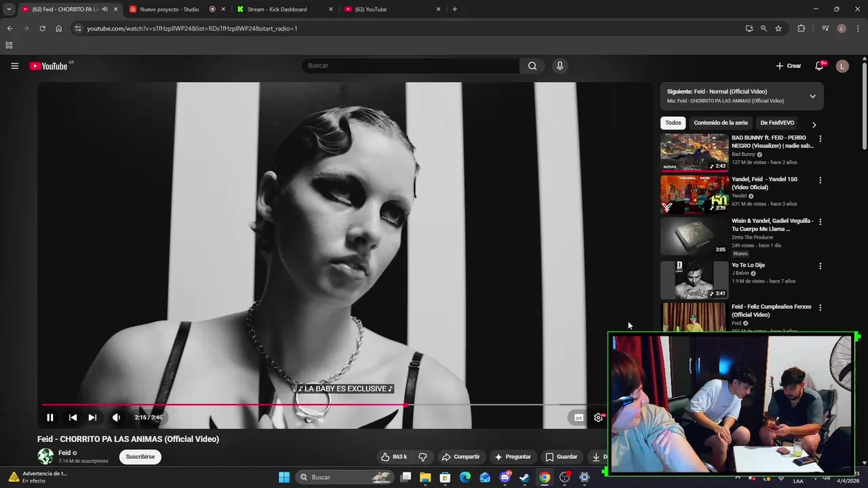This screenshot has width=868, height=488.
Task: Select the De FeidVEVO filter chip
Action: point(777,123)
